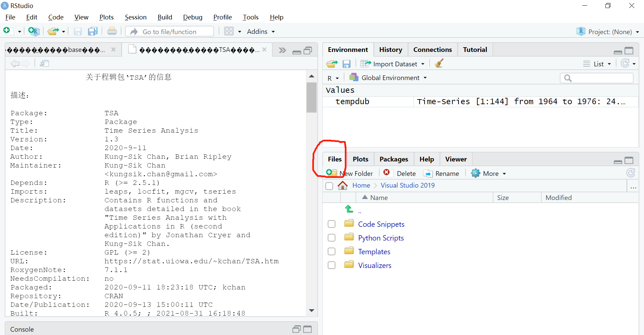
Task: Close the TSA package info tab
Action: point(264,50)
